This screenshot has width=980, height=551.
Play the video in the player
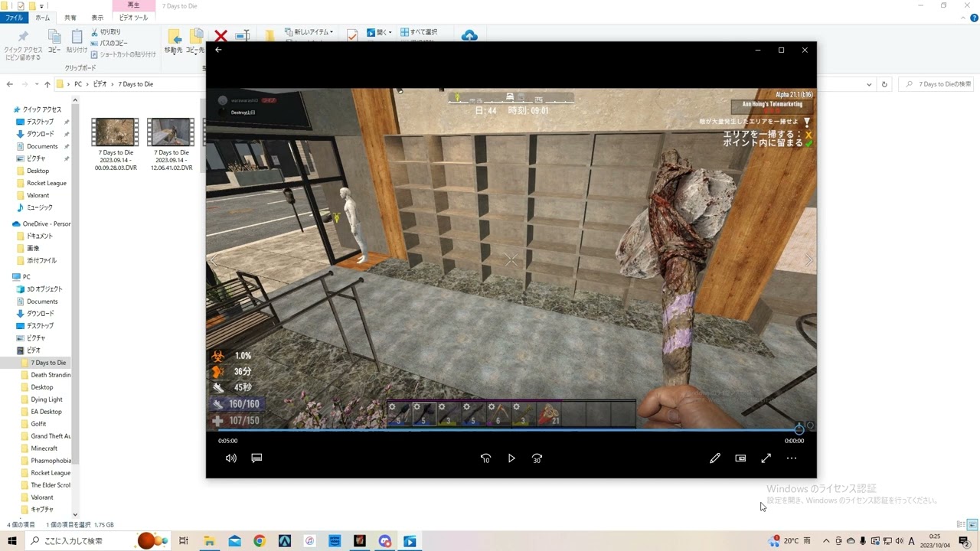(511, 458)
